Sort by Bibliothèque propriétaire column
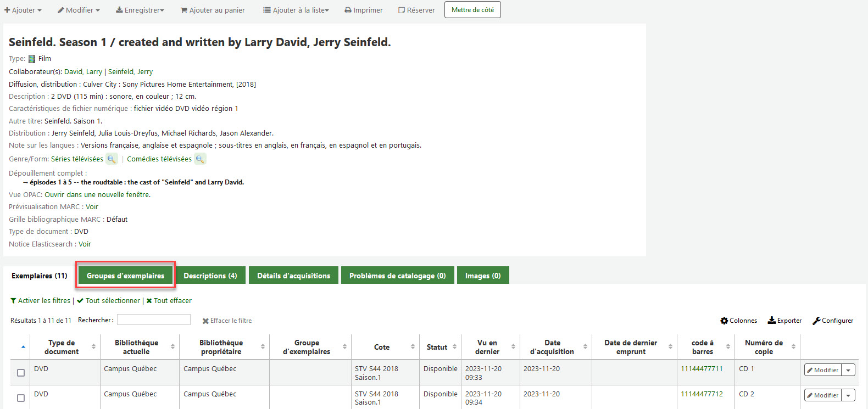This screenshot has width=868, height=409. [x=224, y=347]
